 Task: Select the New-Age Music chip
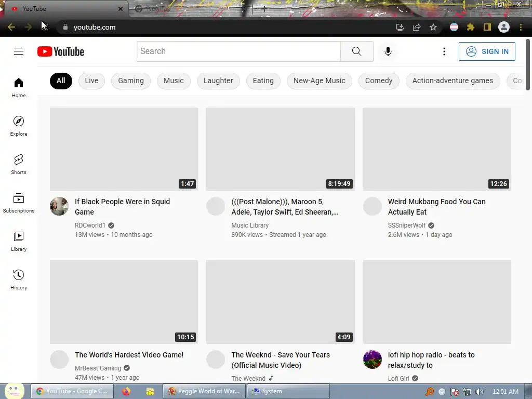[x=320, y=81]
